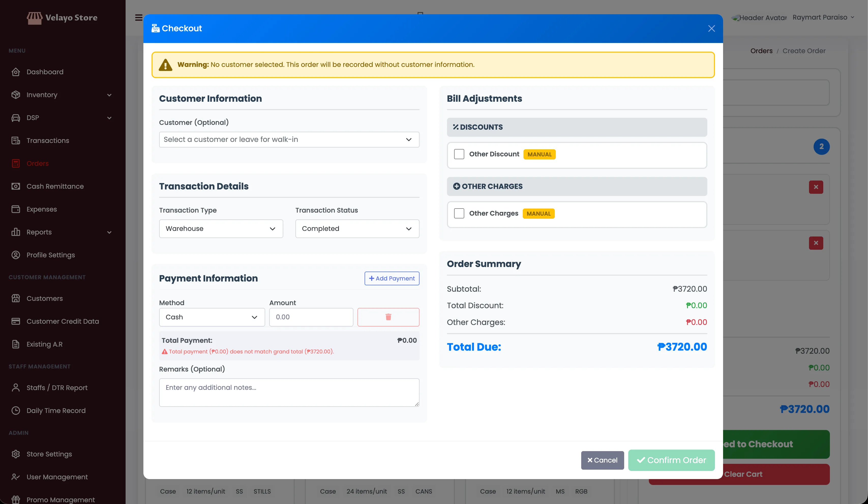Click the Staffs / DTR Report person icon
868x504 pixels.
click(x=16, y=388)
